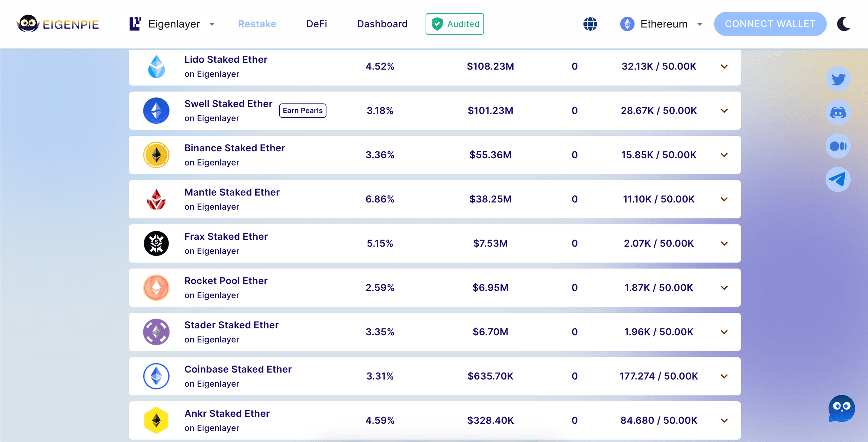Click the 2.07K / 50.00K cap value

click(659, 244)
